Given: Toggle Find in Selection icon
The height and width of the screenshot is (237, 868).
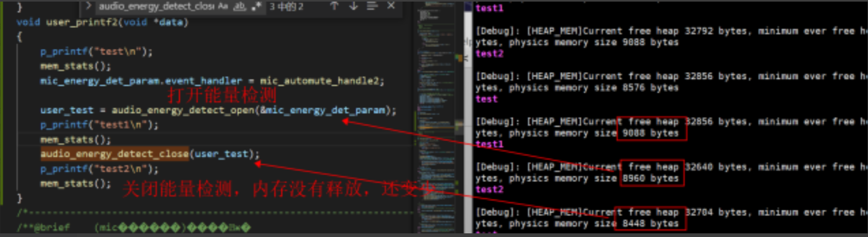Looking at the screenshot, I should tap(372, 6).
